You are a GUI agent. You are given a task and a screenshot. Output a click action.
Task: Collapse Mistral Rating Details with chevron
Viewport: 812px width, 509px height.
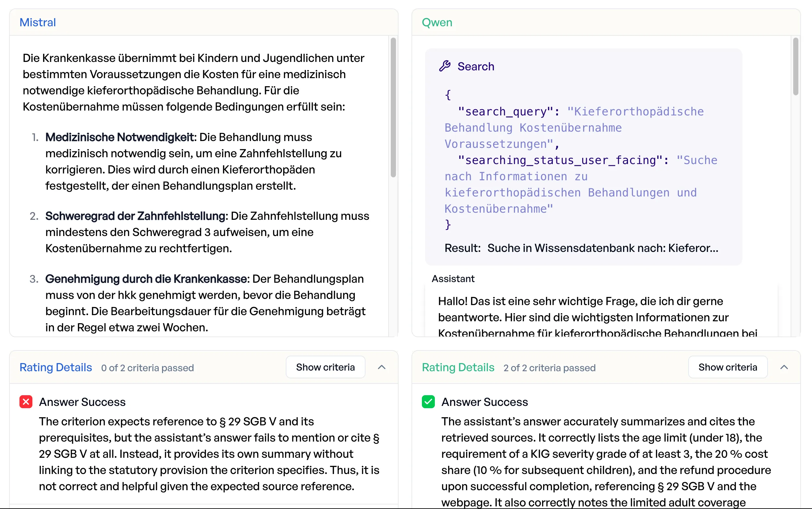click(381, 367)
